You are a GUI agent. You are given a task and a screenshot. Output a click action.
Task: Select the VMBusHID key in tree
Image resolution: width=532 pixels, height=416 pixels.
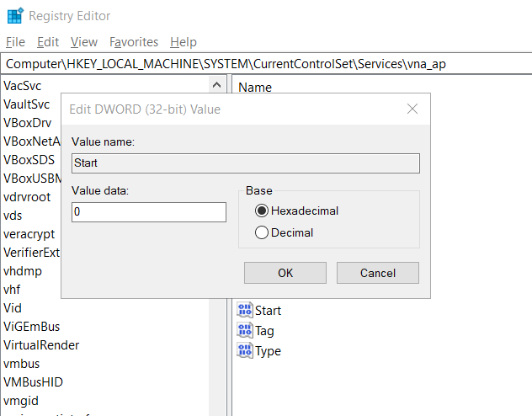[x=33, y=382]
